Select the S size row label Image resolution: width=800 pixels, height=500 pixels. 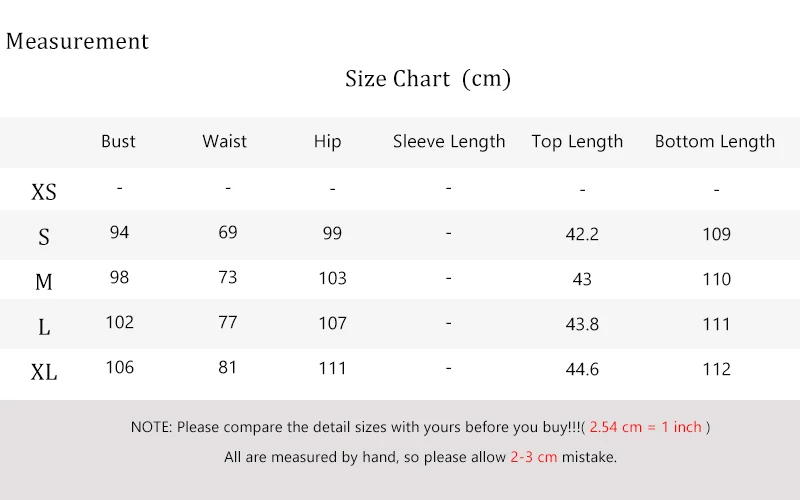click(x=44, y=237)
